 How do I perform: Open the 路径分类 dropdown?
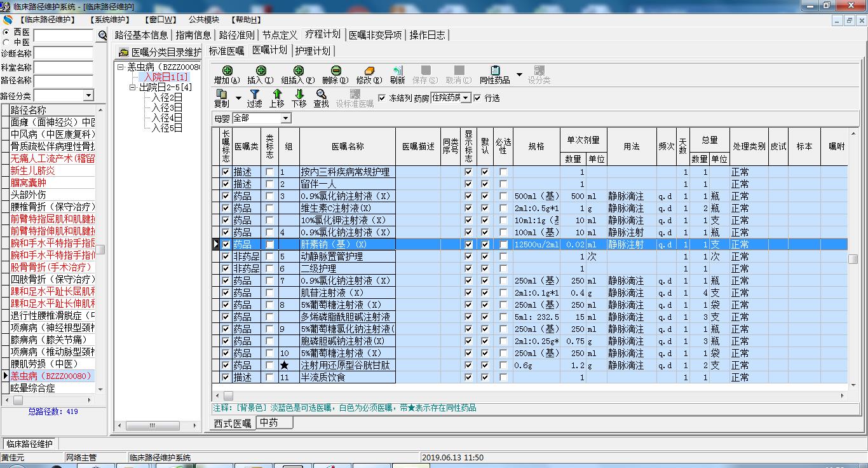tap(88, 95)
